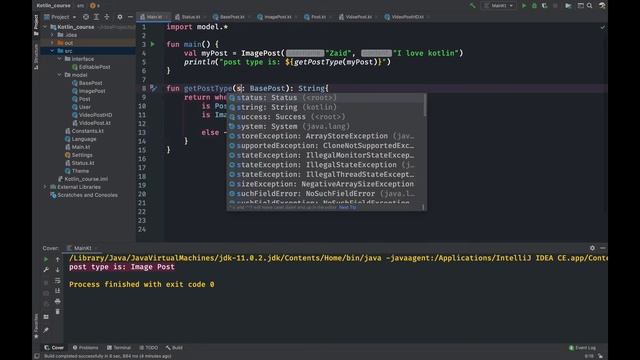640x360 pixels.
Task: Open bottom tool window settings gear
Action: (592, 248)
